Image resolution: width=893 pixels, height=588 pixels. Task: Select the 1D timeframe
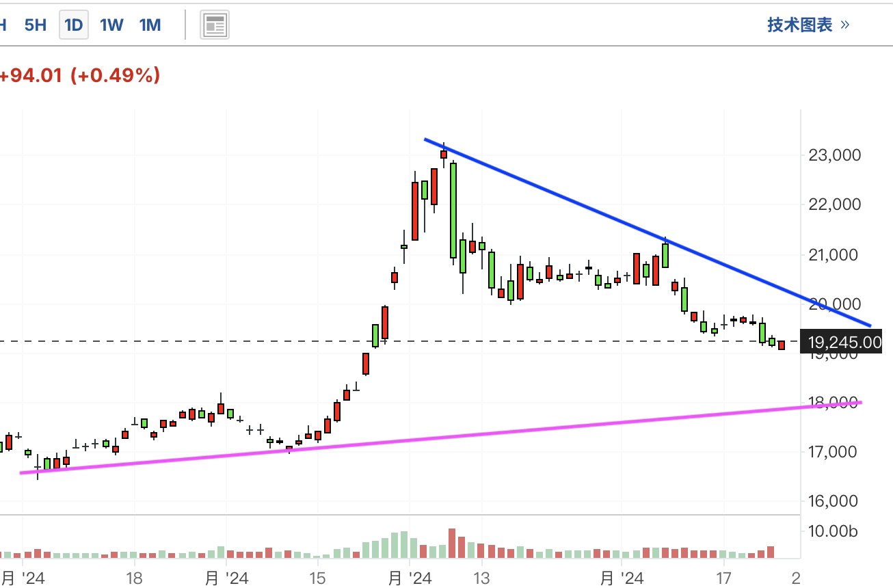pyautogui.click(x=73, y=25)
